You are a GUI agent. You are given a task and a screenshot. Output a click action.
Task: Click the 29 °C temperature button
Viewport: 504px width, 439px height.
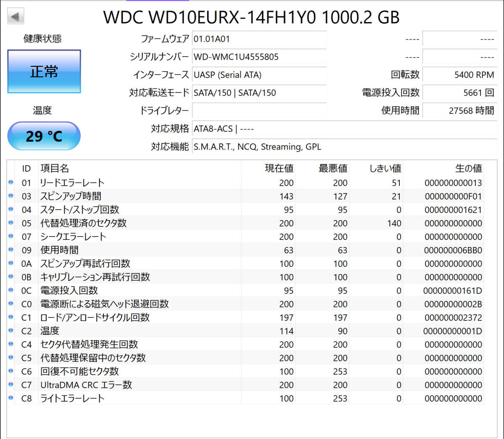[x=44, y=136]
